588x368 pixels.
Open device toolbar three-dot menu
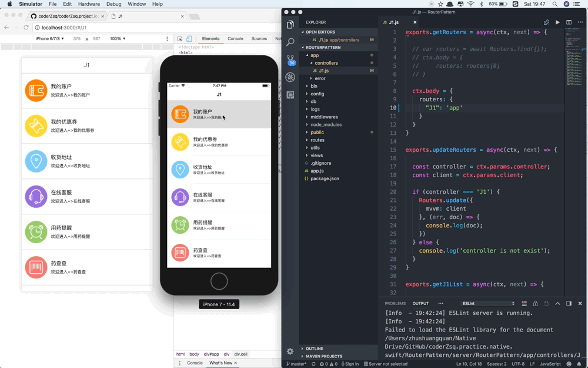[167, 39]
